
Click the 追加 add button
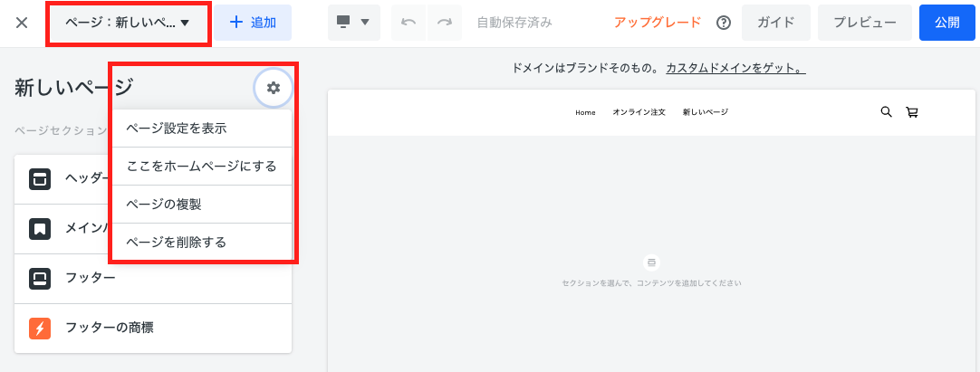click(x=253, y=24)
